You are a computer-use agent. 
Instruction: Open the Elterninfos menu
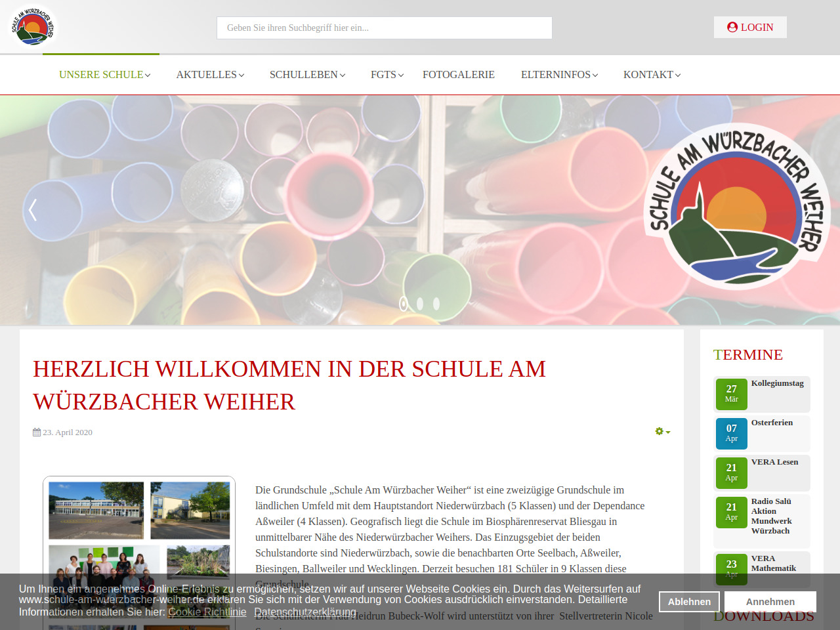click(559, 75)
